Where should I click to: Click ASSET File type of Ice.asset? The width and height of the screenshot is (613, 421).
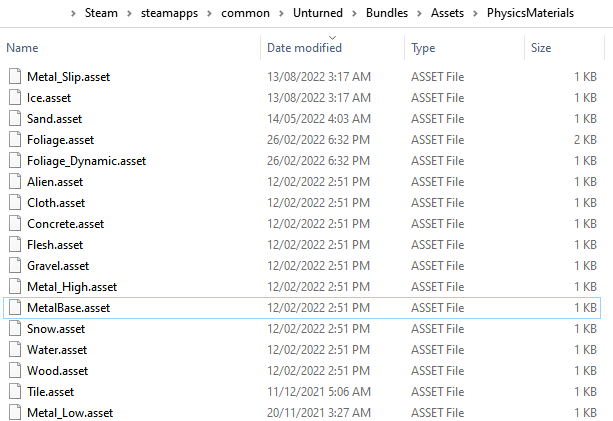pos(437,98)
